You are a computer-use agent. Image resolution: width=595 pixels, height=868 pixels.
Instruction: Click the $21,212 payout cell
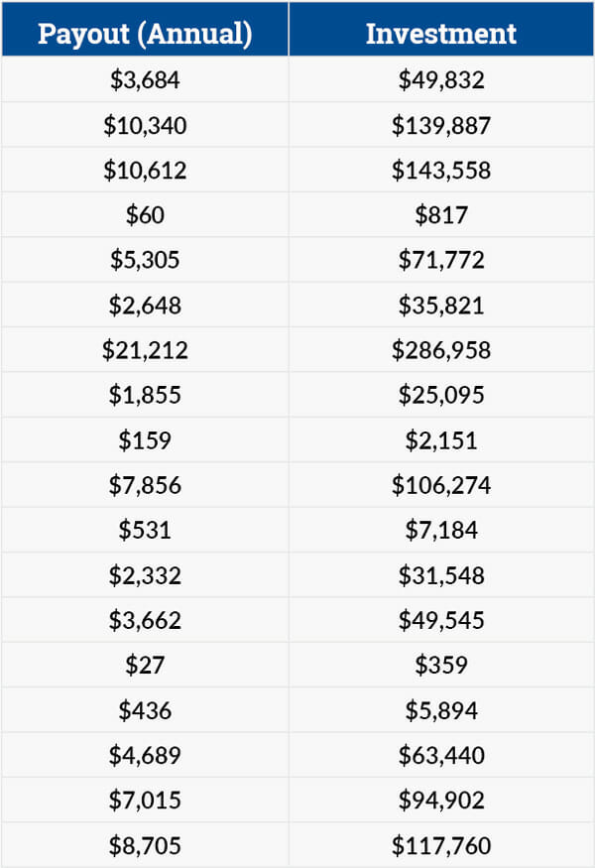tap(145, 350)
